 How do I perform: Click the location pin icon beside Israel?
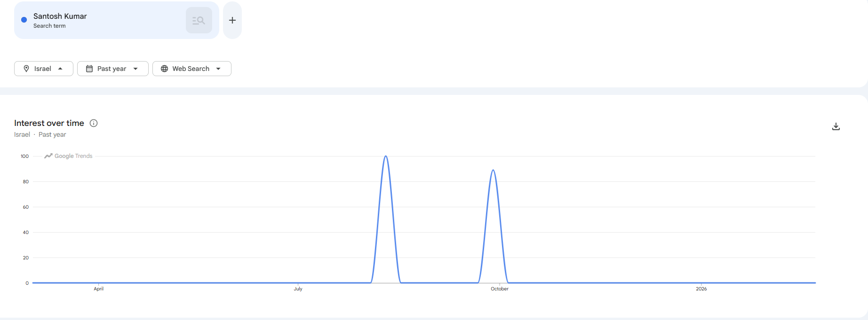[x=26, y=69]
